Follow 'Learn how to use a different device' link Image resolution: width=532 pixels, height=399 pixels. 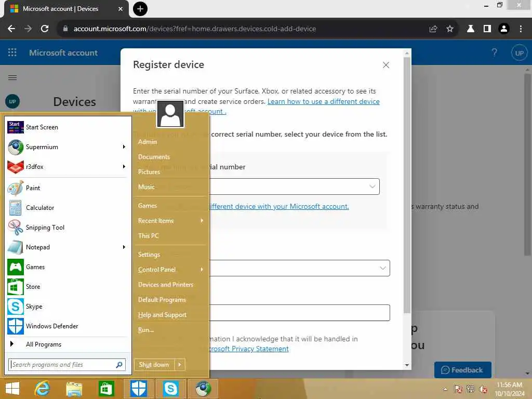pos(323,101)
